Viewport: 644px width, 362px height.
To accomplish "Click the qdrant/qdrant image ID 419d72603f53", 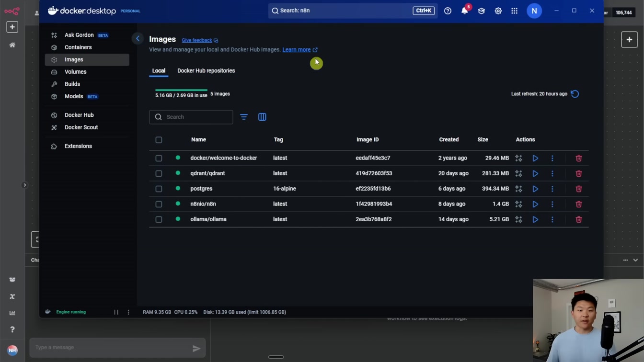I will (x=374, y=173).
